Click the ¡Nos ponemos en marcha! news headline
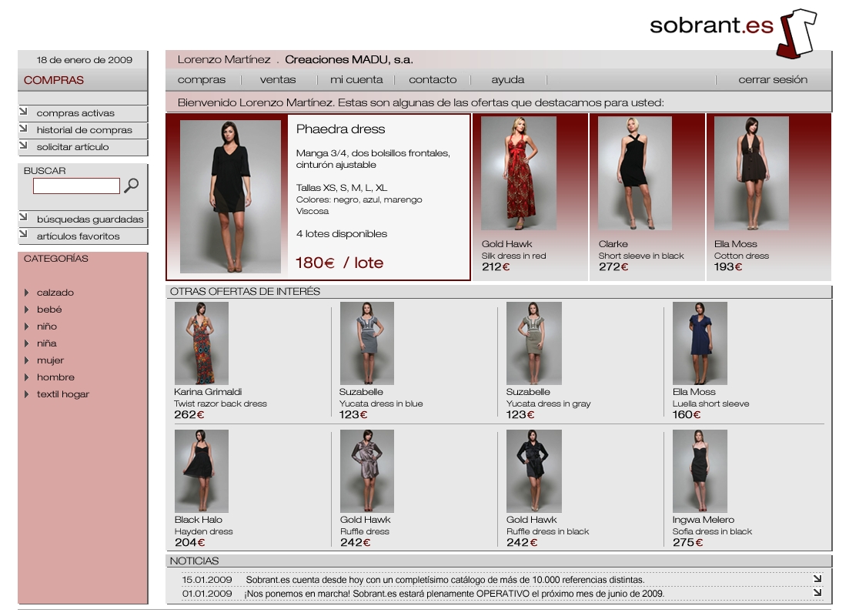This screenshot has width=849, height=616. click(453, 594)
